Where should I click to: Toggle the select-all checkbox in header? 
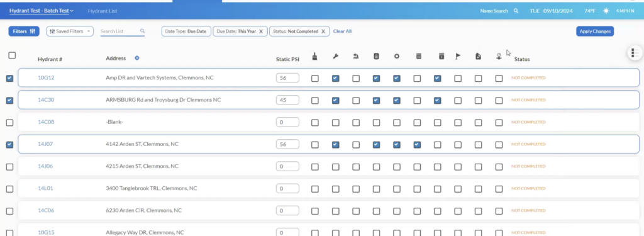(12, 55)
